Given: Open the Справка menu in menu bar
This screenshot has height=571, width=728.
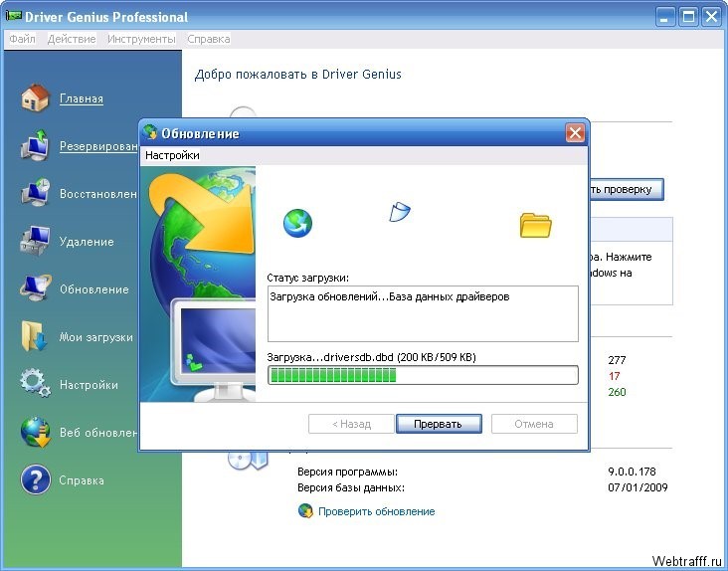Looking at the screenshot, I should point(209,39).
